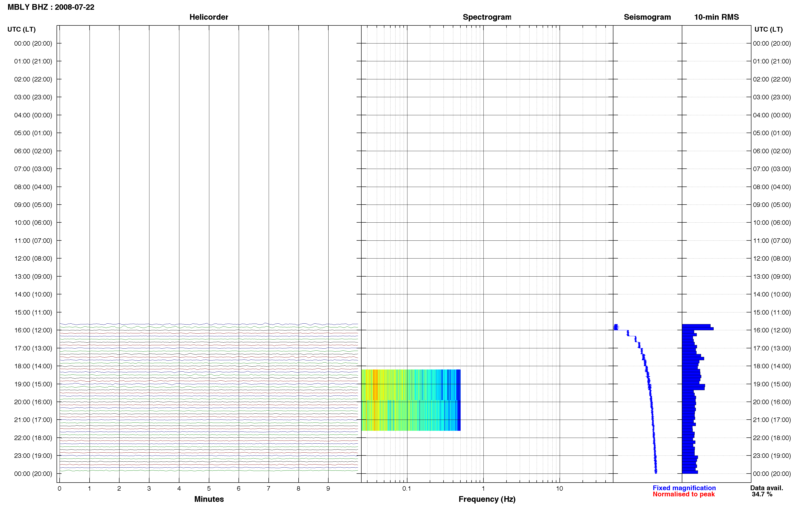Screen dimensions: 812x508
Task: Click left axis label 09:00 (05:00)
Action: 33,205
